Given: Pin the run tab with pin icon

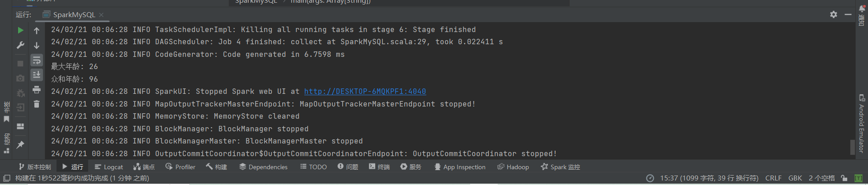Looking at the screenshot, I should click(20, 145).
